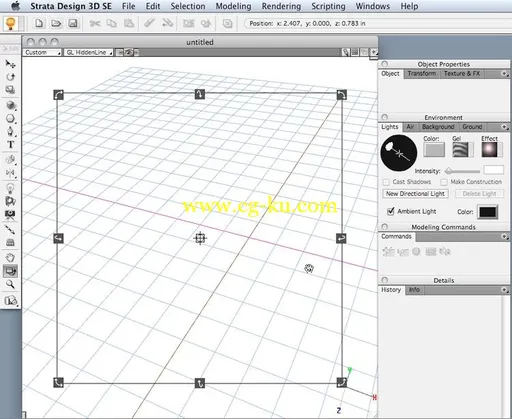Open the Windows menu
The image size is (512, 419).
373,6
